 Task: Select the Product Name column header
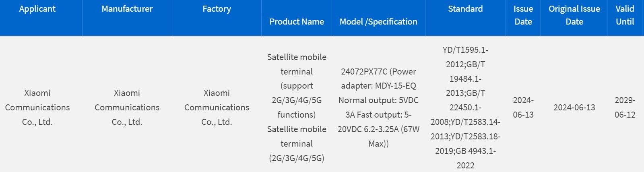click(x=297, y=22)
